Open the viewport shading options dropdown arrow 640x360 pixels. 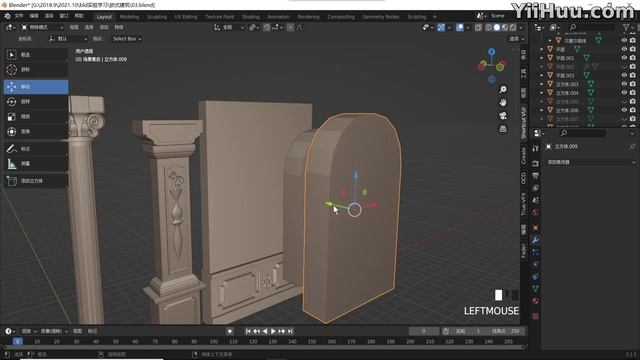pyautogui.click(x=521, y=27)
